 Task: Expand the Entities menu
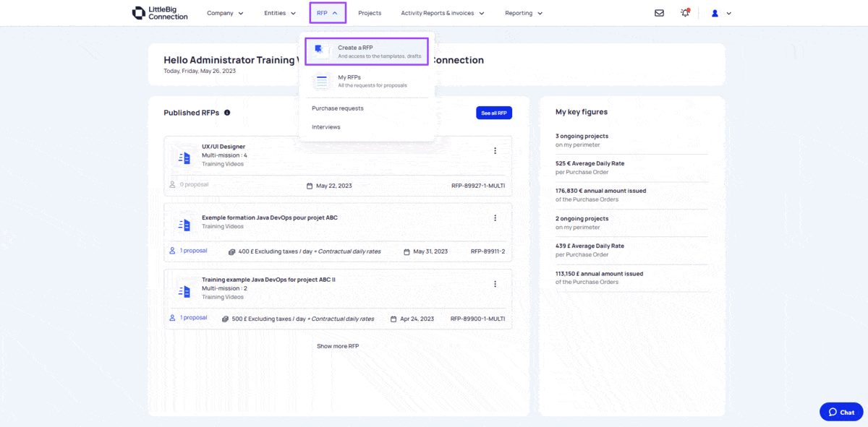280,13
